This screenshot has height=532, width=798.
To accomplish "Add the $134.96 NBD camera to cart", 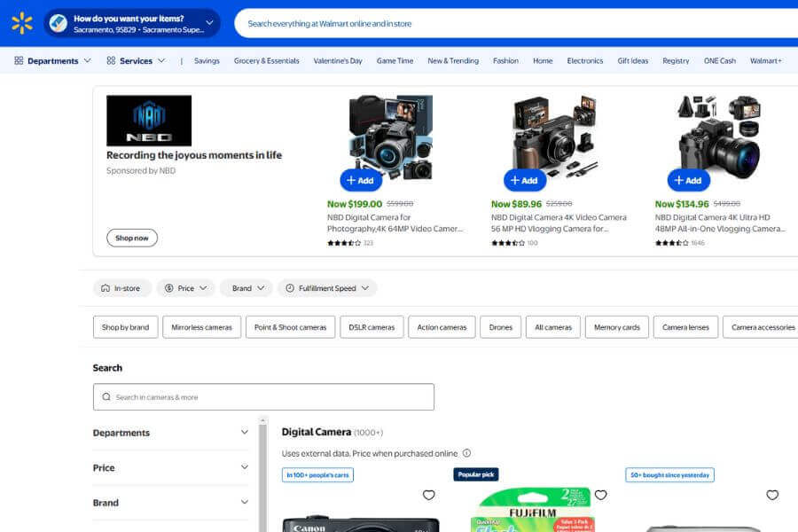I will [689, 180].
